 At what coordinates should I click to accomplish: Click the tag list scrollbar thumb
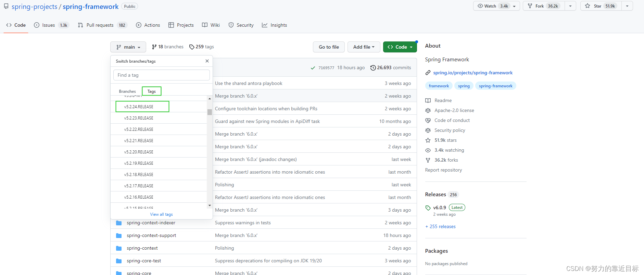point(210,112)
